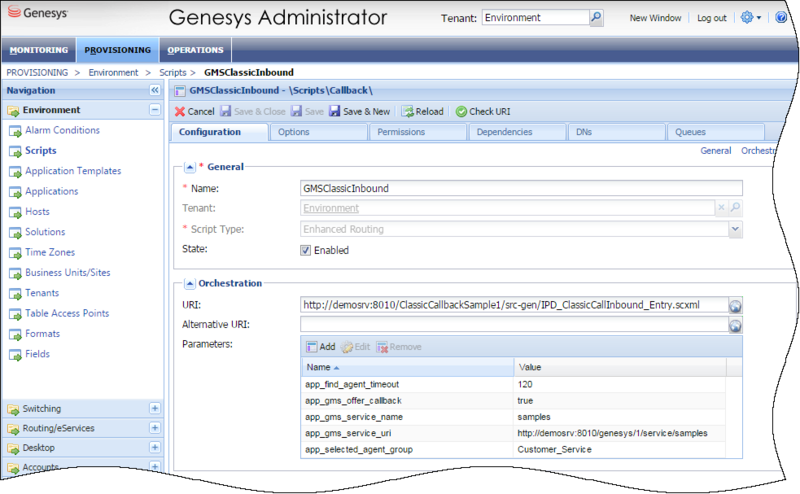
Task: Jump to General section link
Action: tap(715, 151)
